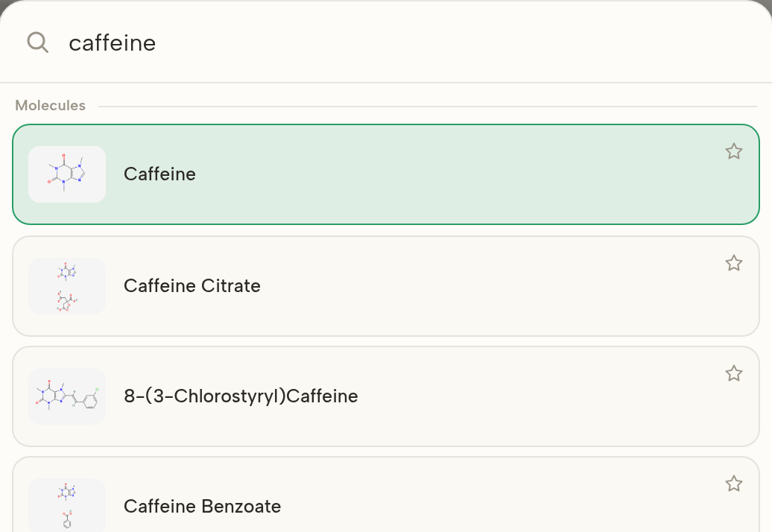Select the 8-(3-Chlorostyryl)Caffeine structure drawing
Image resolution: width=772 pixels, height=532 pixels.
[x=67, y=396]
